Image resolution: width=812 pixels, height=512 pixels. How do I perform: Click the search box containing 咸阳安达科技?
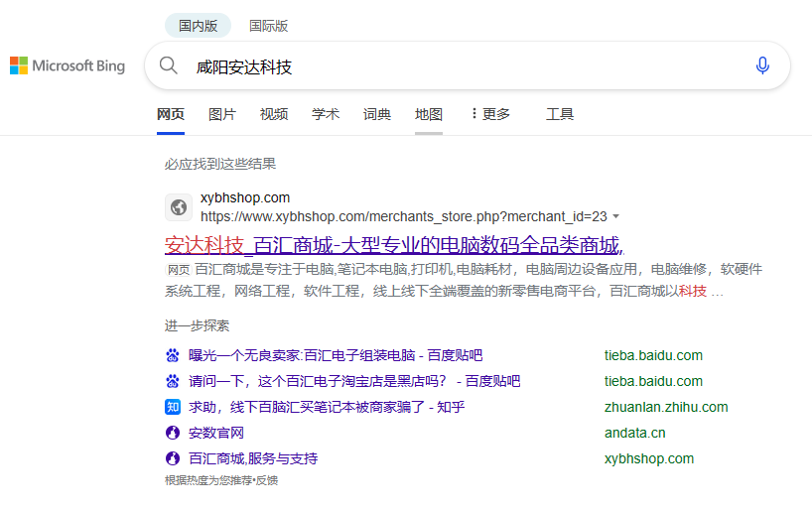(x=468, y=65)
